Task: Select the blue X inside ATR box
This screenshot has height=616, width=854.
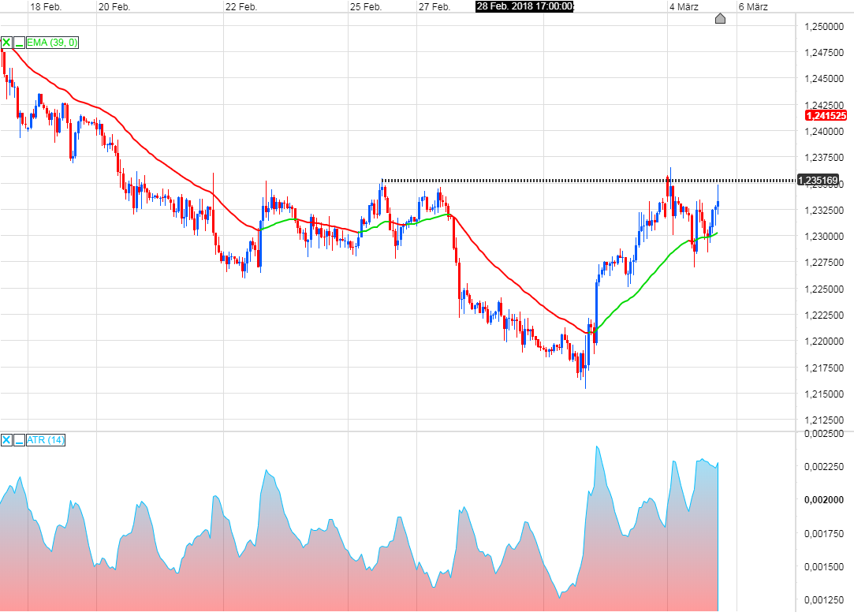Action: click(x=6, y=440)
